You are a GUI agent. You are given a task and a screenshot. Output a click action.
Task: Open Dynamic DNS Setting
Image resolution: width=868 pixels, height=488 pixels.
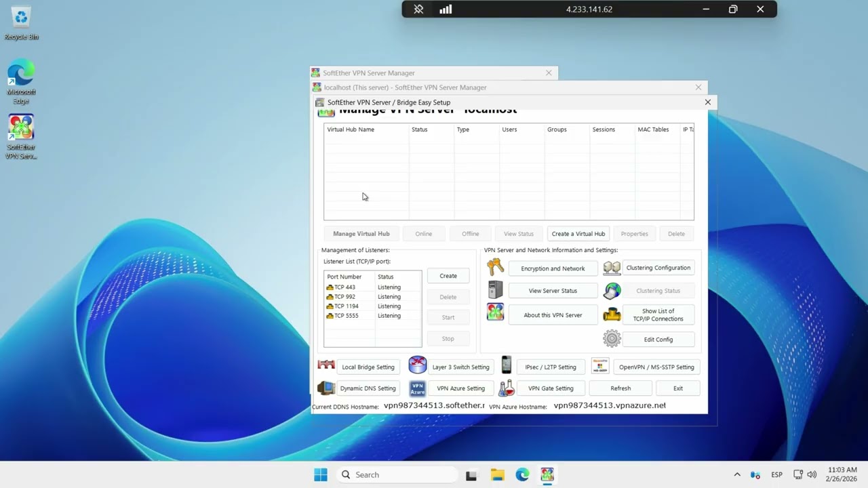pos(368,388)
